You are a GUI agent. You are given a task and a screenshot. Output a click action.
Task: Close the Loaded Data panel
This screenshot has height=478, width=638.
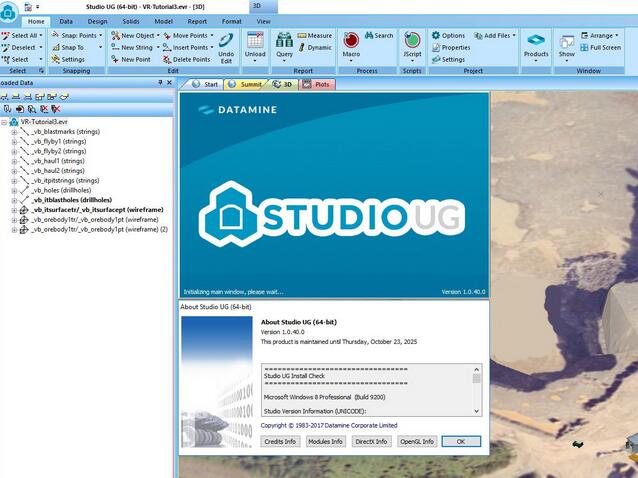(170, 83)
